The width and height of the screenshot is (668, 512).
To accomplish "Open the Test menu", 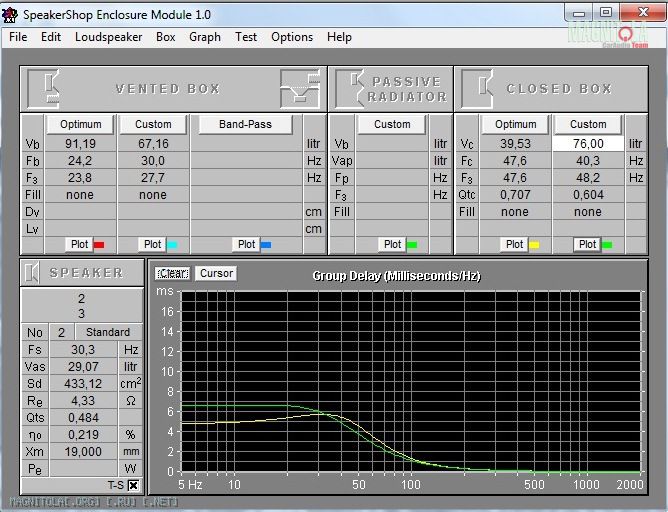I will coord(246,37).
